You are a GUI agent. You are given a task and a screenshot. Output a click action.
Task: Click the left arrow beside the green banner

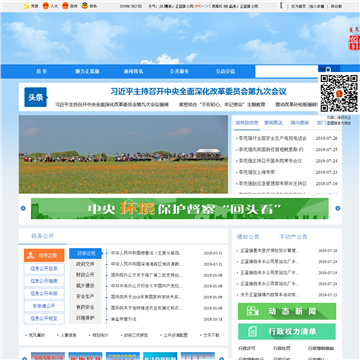click(x=23, y=208)
